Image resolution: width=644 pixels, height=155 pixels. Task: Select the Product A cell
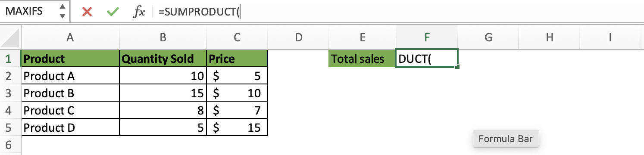point(70,76)
